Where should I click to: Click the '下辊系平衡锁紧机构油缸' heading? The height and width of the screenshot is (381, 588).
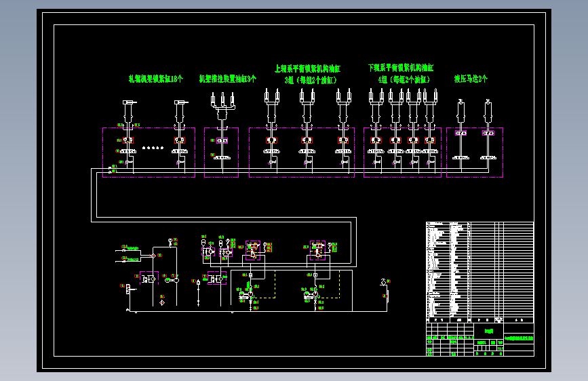[x=401, y=68]
